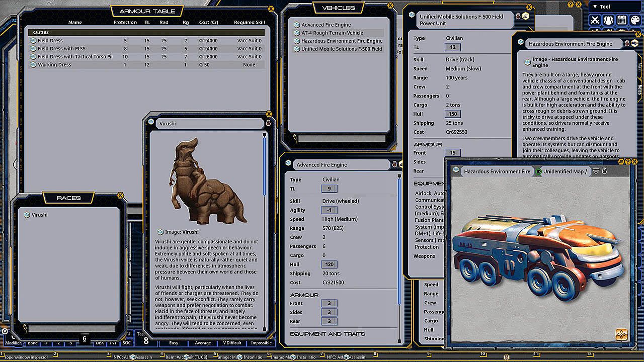
Task: Close the Races window
Action: point(120,196)
